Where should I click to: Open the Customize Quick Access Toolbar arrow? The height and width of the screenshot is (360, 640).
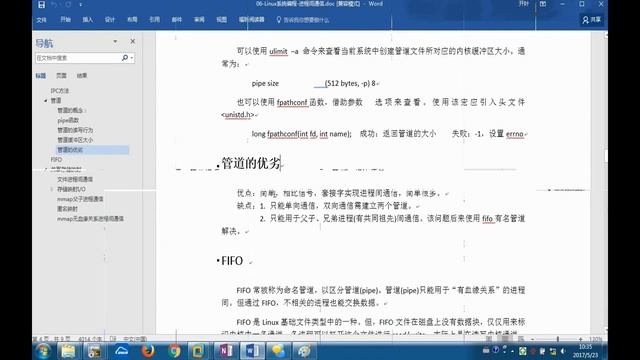coord(80,4)
